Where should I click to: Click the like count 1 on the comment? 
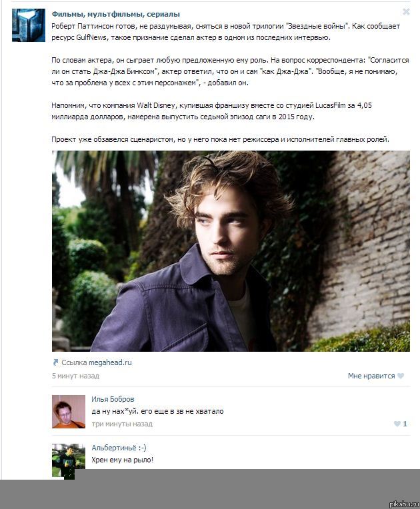coord(405,424)
